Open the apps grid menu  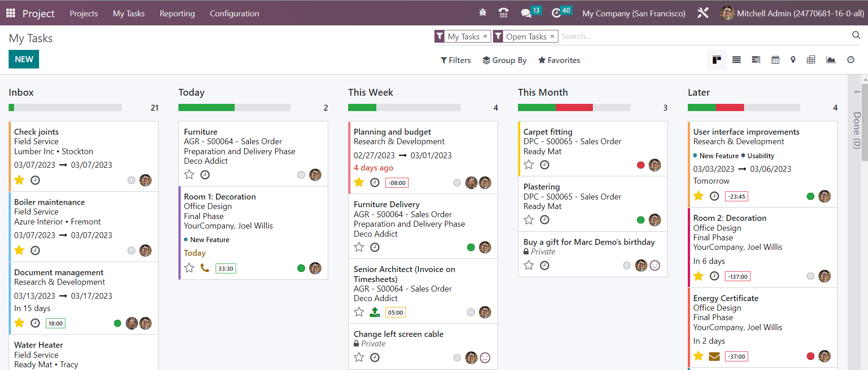tap(10, 13)
